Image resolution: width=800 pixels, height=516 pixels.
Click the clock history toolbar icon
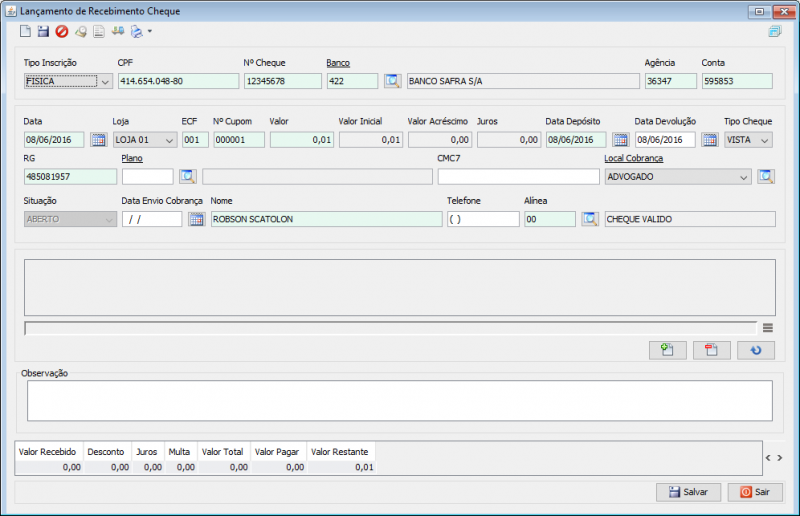pos(81,32)
